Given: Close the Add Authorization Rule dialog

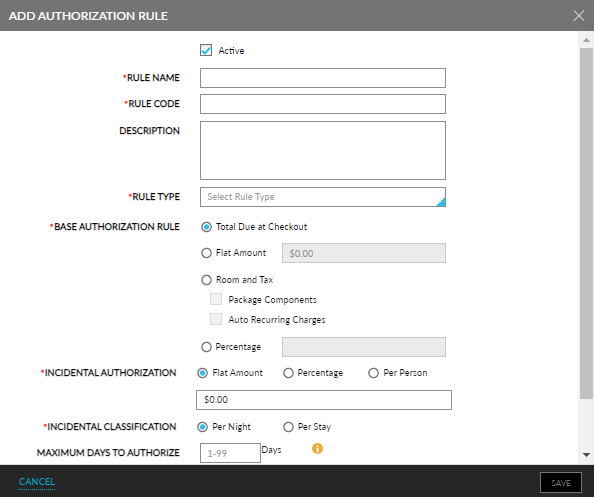Looking at the screenshot, I should [578, 16].
